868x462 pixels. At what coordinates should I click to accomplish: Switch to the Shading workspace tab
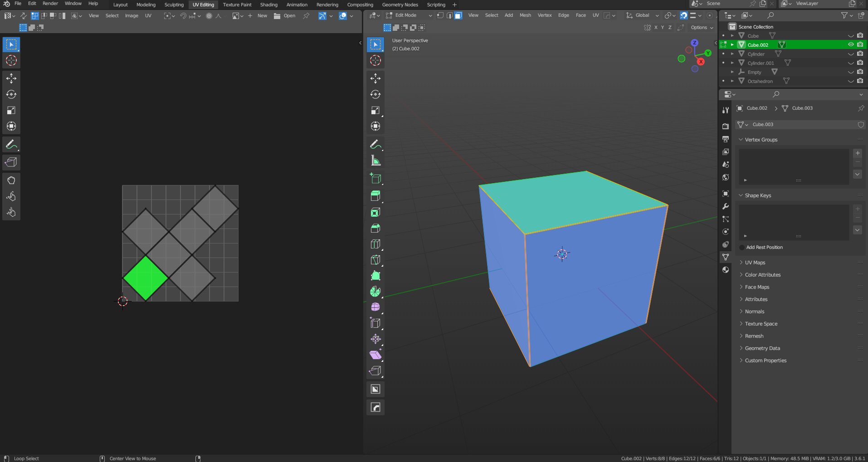tap(268, 5)
